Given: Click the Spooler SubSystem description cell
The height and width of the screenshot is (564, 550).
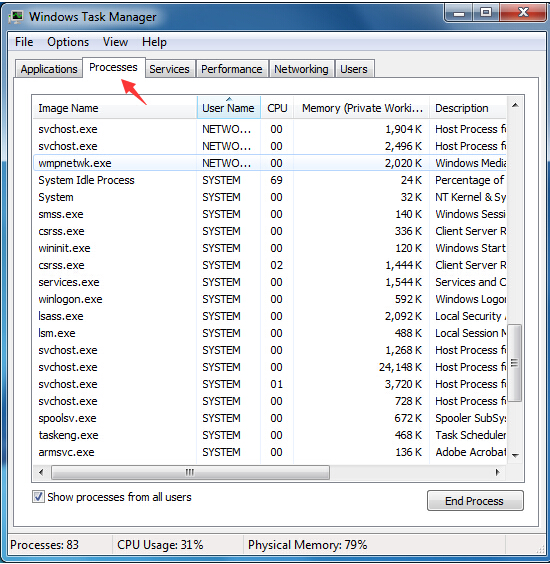Looking at the screenshot, I should click(471, 418).
